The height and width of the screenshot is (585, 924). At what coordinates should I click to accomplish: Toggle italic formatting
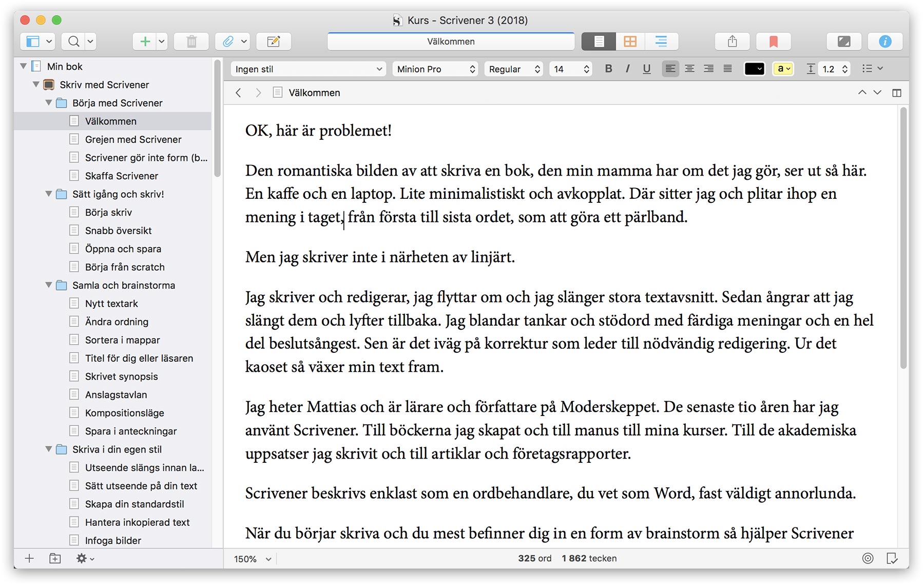click(x=627, y=69)
